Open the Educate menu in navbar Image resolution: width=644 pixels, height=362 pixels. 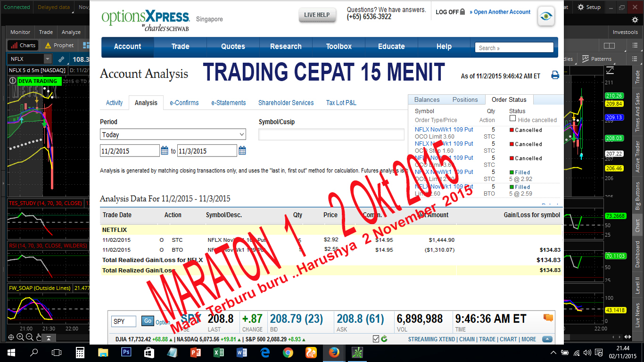click(391, 47)
